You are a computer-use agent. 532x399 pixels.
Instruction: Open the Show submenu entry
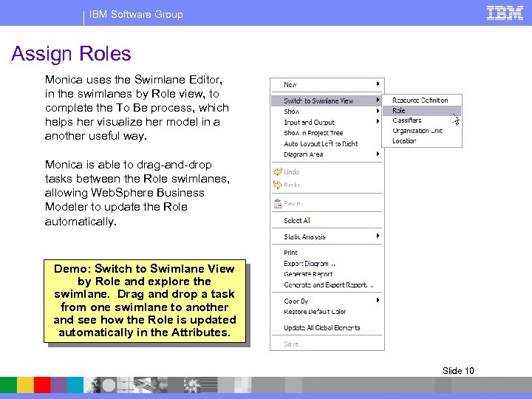[327, 112]
